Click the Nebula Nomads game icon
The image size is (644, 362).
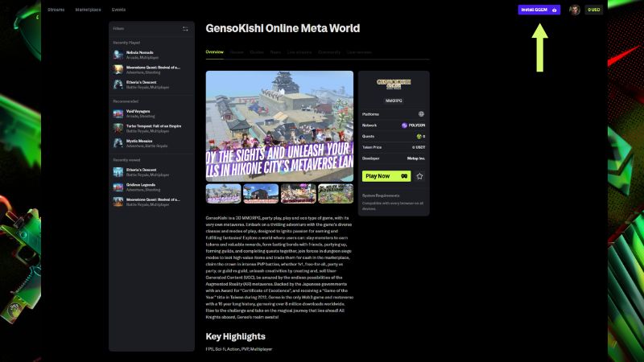tap(118, 55)
